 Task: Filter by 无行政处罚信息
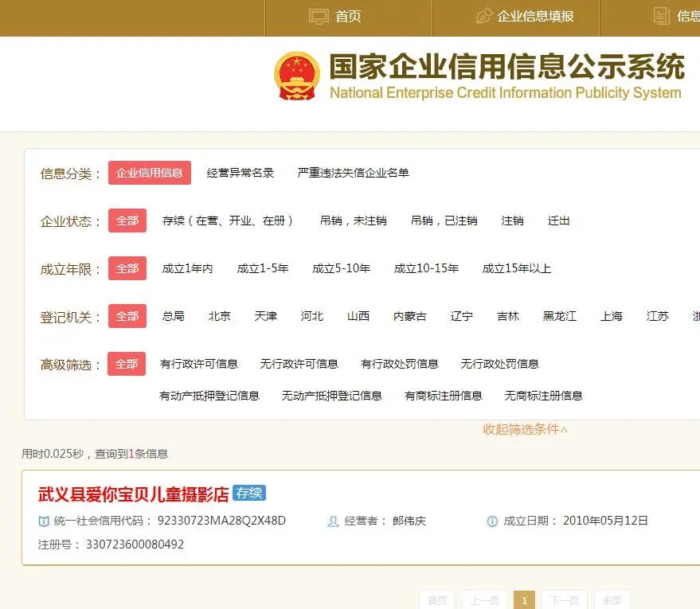[499, 364]
